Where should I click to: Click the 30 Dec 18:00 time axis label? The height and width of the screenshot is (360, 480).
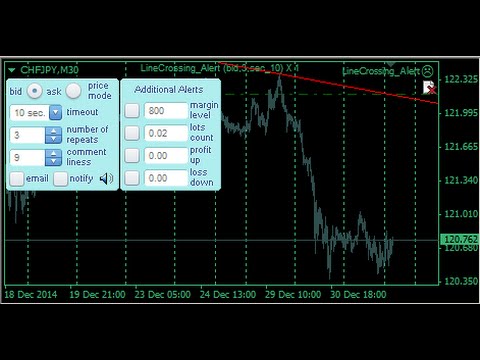(358, 295)
